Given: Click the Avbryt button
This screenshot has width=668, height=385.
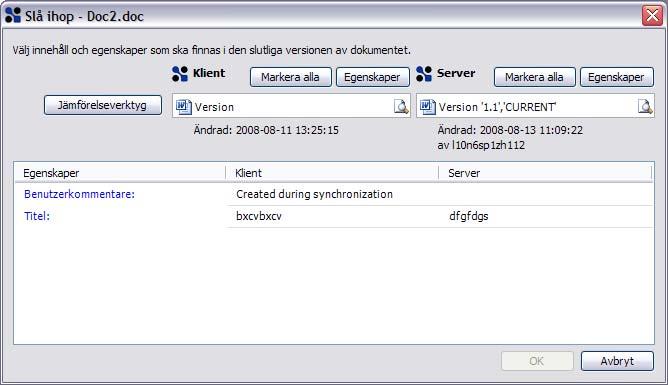Looking at the screenshot, I should [x=617, y=361].
